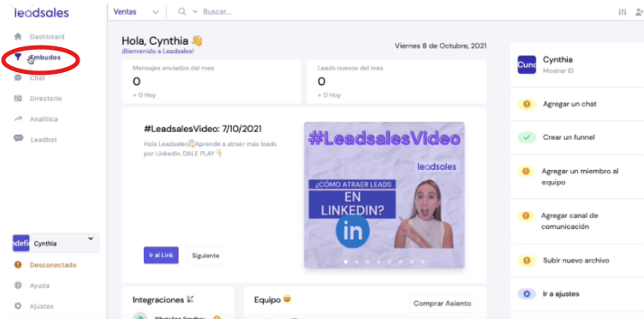Click the Comprar Asiento button

pyautogui.click(x=442, y=303)
